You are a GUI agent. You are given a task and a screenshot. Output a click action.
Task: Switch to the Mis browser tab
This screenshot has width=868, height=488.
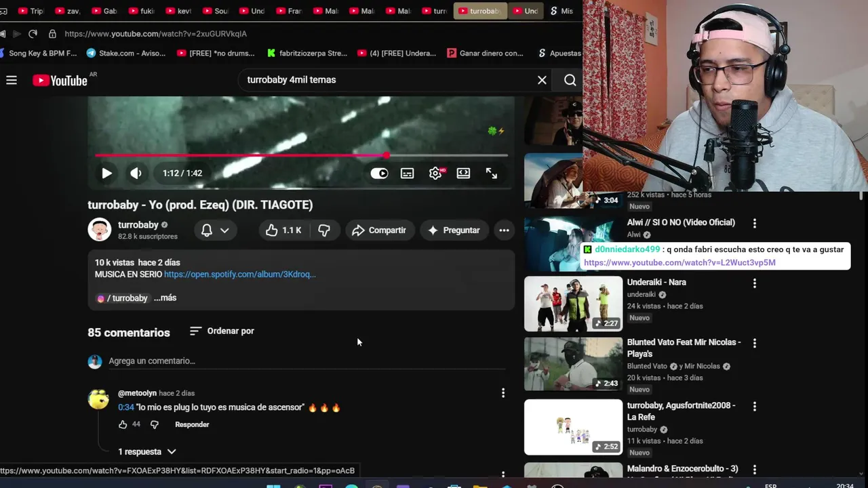(561, 11)
